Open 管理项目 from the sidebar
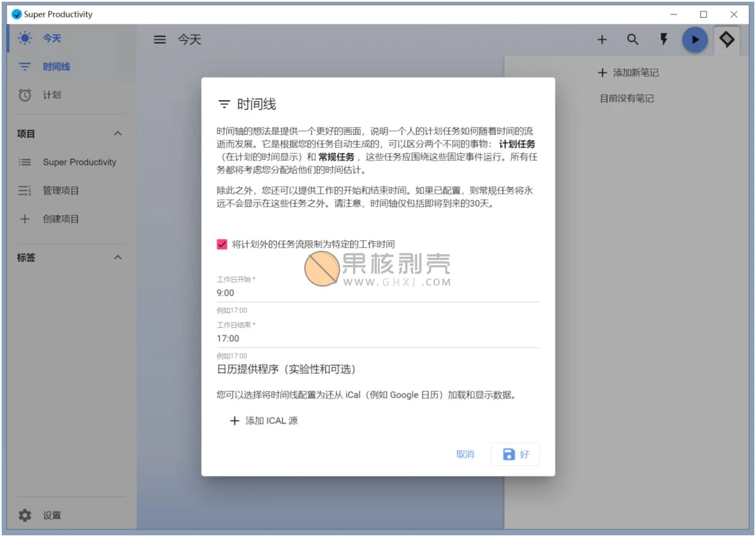 [x=61, y=190]
